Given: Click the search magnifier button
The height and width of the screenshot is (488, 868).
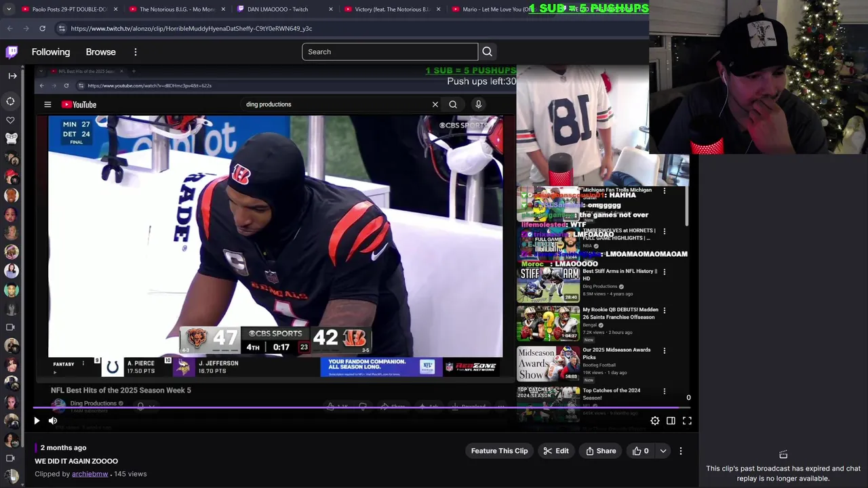Looking at the screenshot, I should click(487, 52).
